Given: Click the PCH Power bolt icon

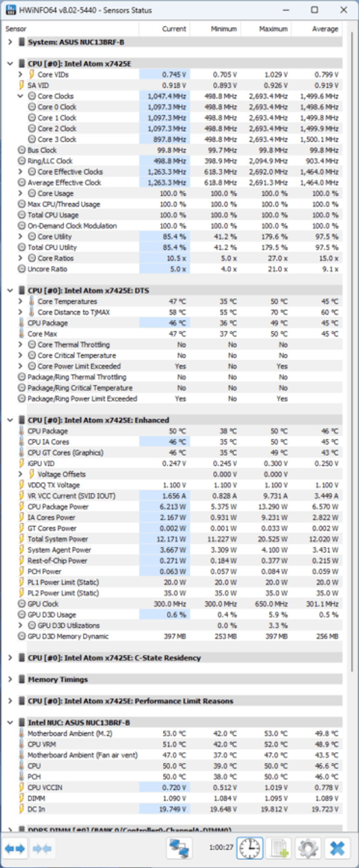Looking at the screenshot, I should click(21, 571).
